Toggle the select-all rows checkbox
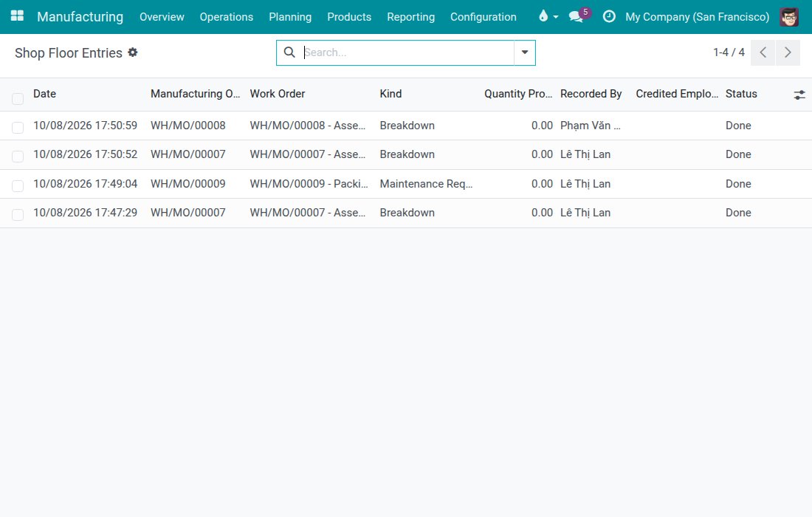The image size is (812, 517). [18, 98]
